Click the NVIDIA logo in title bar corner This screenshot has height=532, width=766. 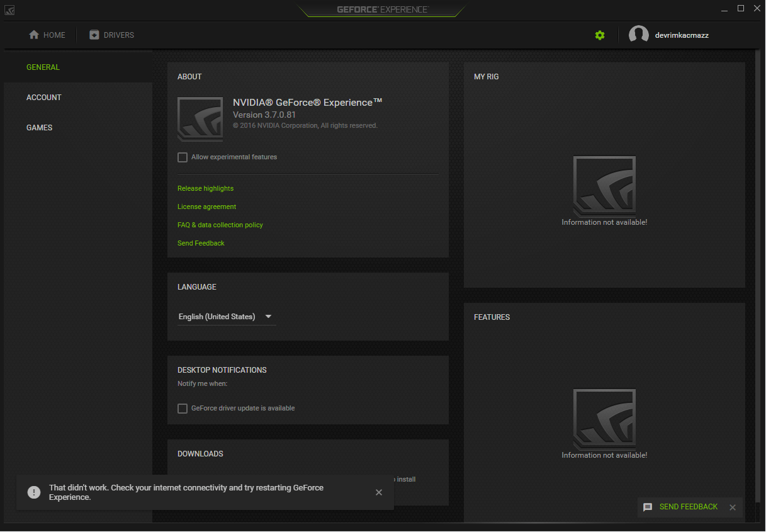point(9,10)
